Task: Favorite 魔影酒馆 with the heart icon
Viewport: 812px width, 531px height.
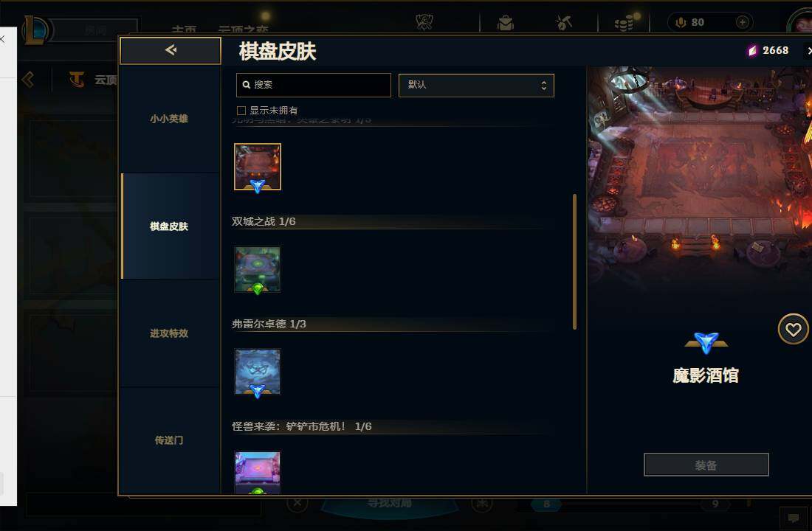Action: (x=793, y=329)
